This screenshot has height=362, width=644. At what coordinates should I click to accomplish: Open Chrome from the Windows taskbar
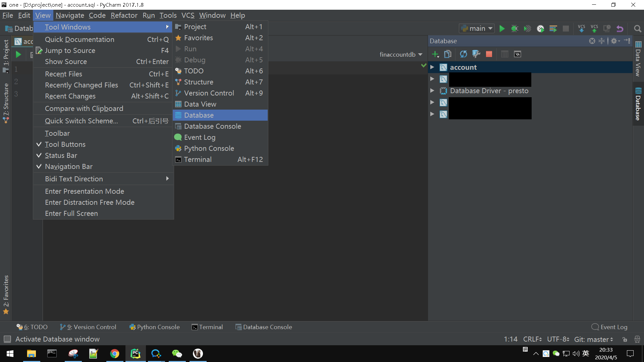[x=115, y=354]
